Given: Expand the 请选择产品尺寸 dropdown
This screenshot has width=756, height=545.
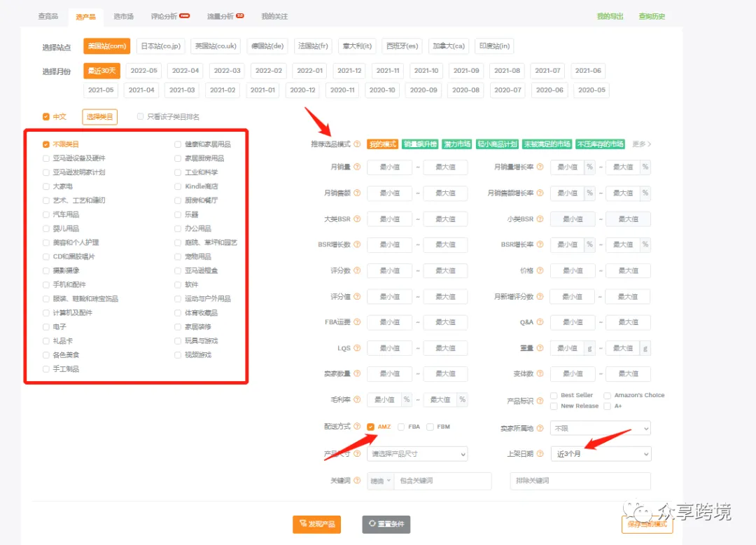Looking at the screenshot, I should click(x=417, y=454).
